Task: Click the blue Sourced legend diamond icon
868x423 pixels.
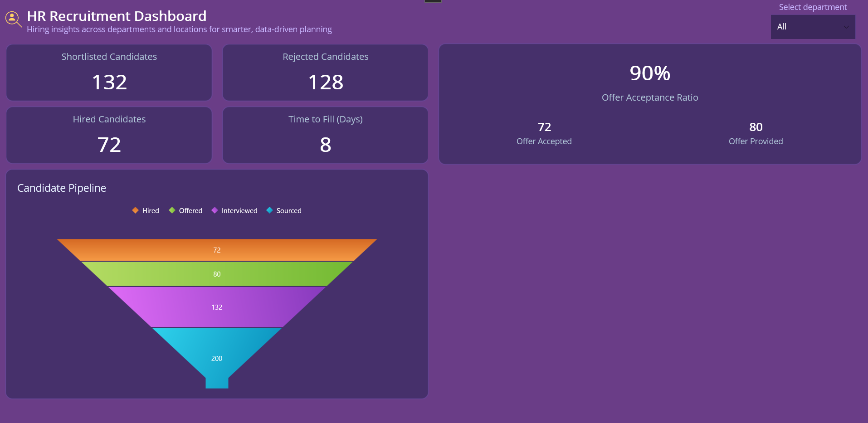Action: (269, 210)
